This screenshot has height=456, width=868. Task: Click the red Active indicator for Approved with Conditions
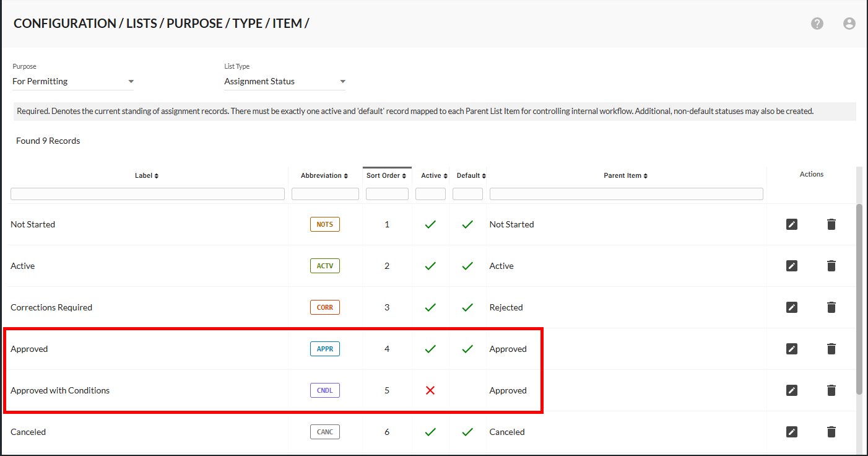tap(430, 390)
